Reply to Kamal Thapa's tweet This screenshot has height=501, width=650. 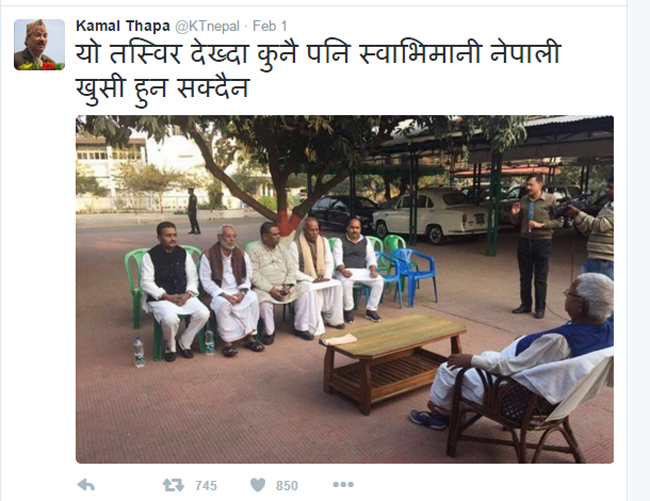point(86,485)
